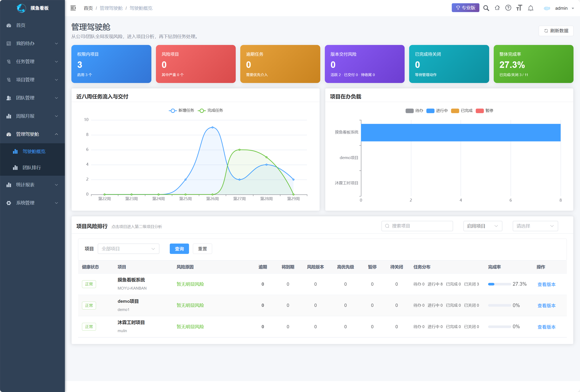Click the 查询 button
Viewport: 580px width, 392px height.
coord(179,249)
